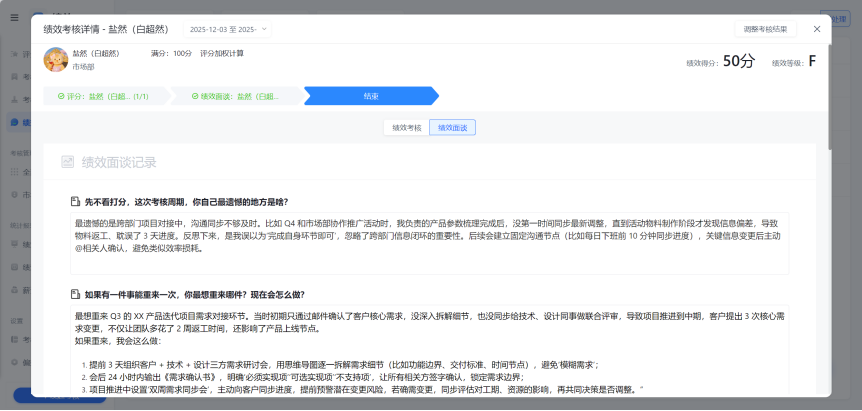Click the green check icon in the 绩效面谈 step

pos(195,96)
